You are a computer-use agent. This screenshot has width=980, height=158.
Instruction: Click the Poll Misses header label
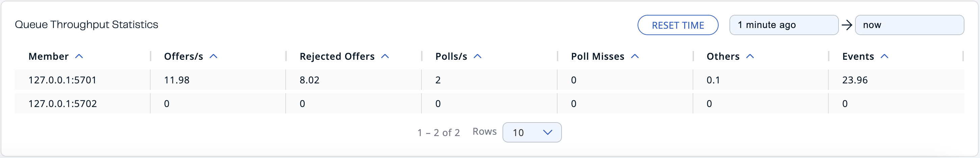click(x=597, y=56)
